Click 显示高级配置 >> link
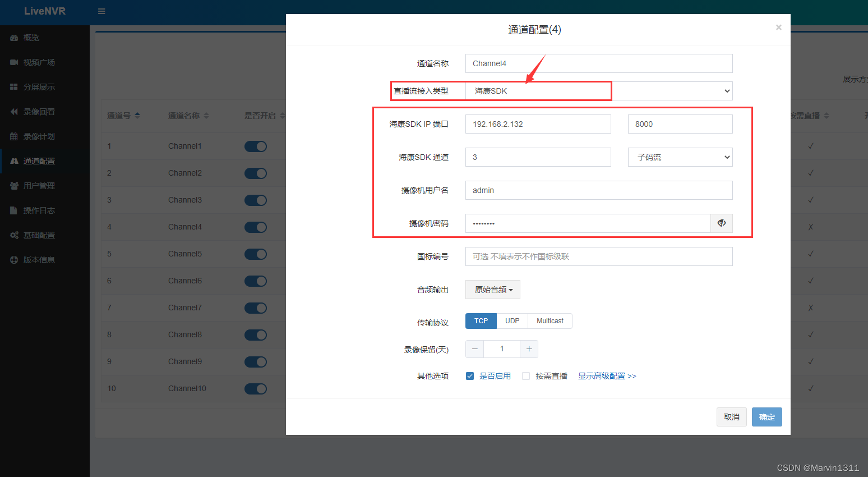Image resolution: width=868 pixels, height=477 pixels. [607, 376]
